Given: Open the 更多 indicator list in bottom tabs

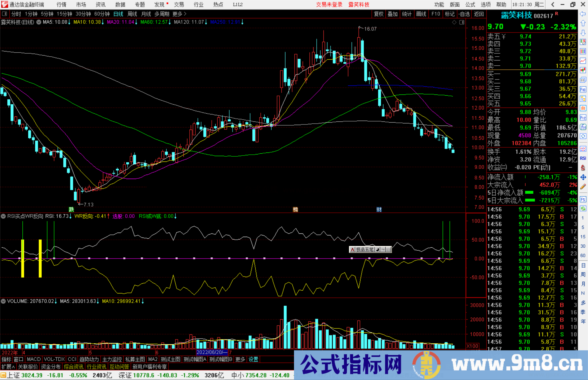Looking at the screenshot, I should click(x=240, y=359).
